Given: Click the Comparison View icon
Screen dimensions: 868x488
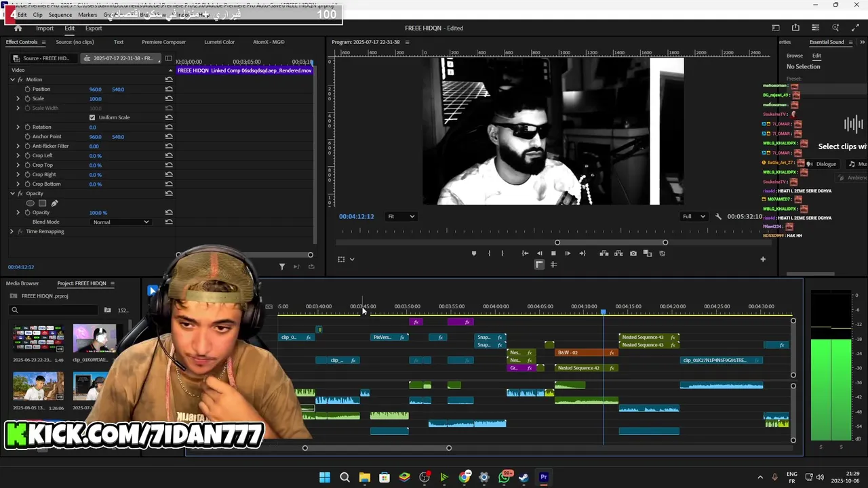Looking at the screenshot, I should pos(648,253).
